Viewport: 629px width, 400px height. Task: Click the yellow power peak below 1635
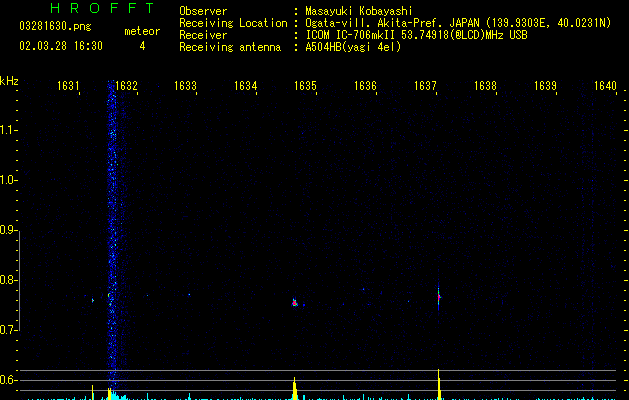[295, 388]
